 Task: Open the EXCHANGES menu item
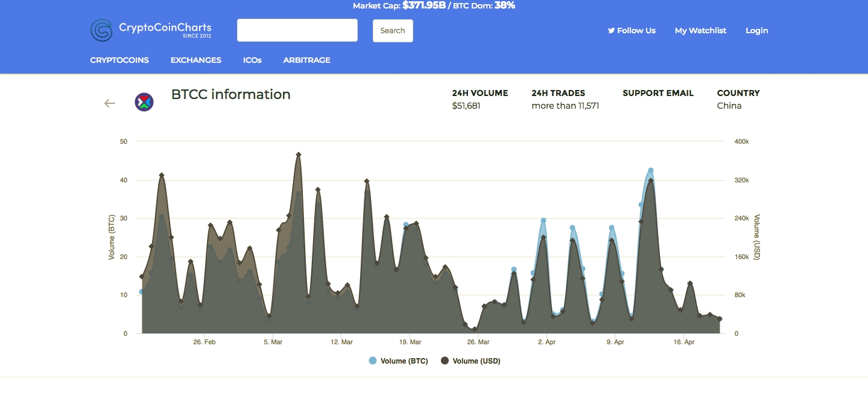(x=196, y=60)
